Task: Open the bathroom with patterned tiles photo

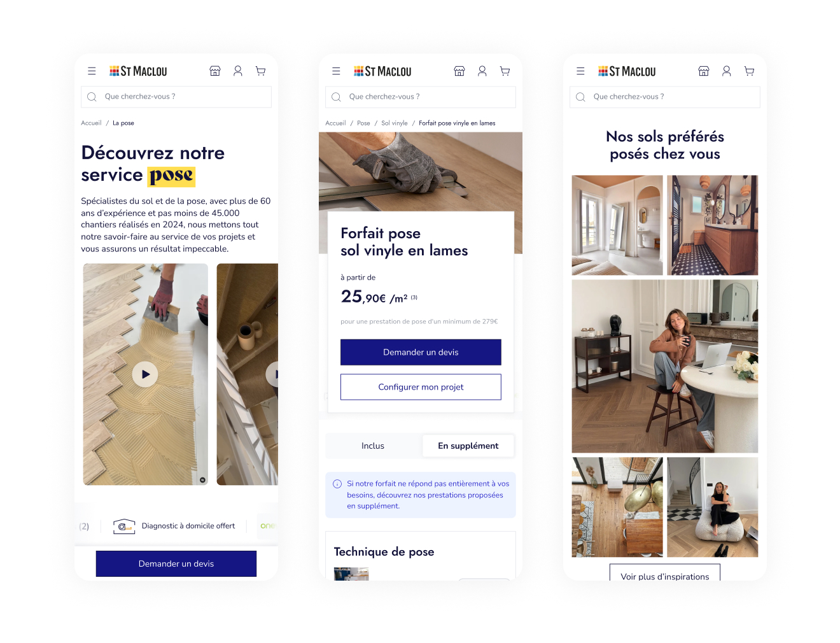Action: (713, 225)
